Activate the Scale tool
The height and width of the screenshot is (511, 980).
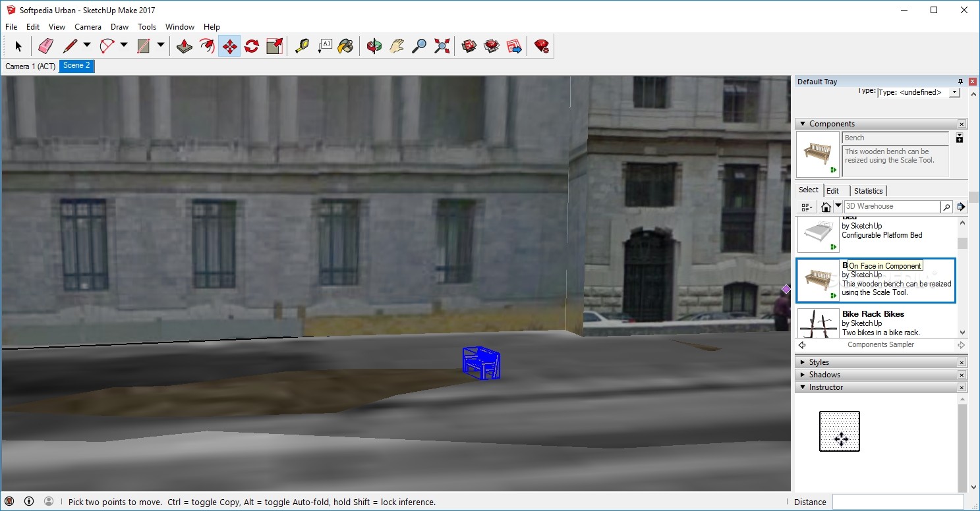click(x=274, y=46)
